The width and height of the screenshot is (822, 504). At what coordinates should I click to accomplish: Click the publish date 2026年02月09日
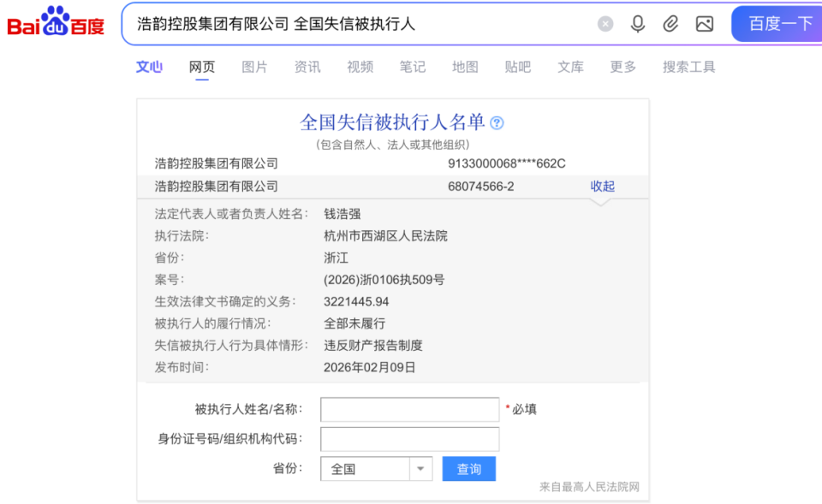pos(370,368)
